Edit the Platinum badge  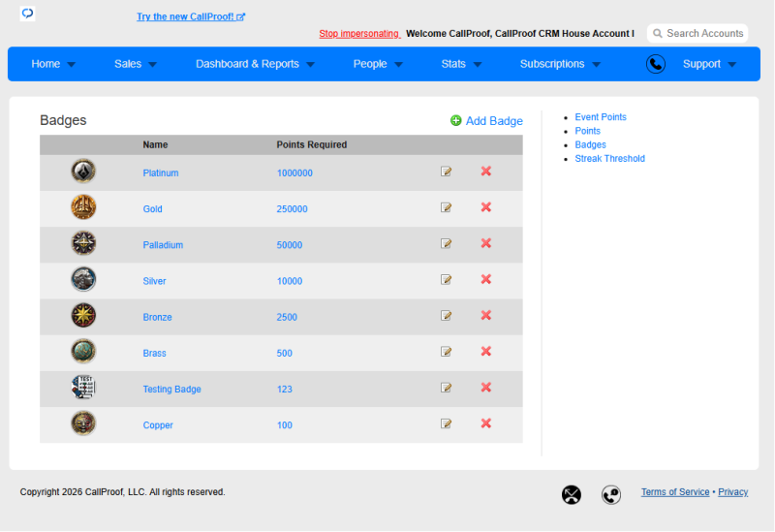(x=446, y=172)
